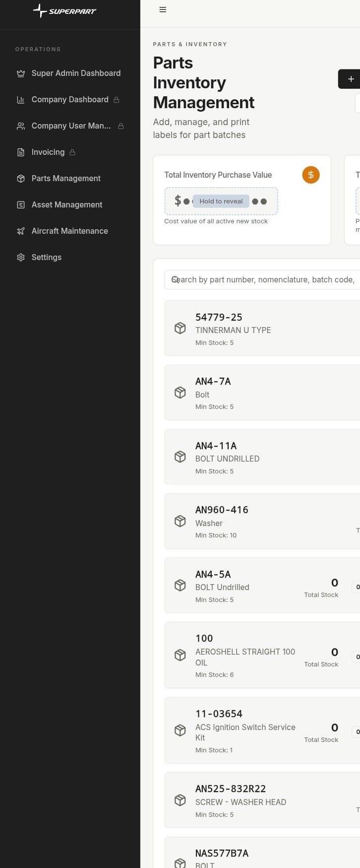Viewport: 360px width, 868px height.
Task: Click the lock icon beside Invoicing
Action: [72, 152]
